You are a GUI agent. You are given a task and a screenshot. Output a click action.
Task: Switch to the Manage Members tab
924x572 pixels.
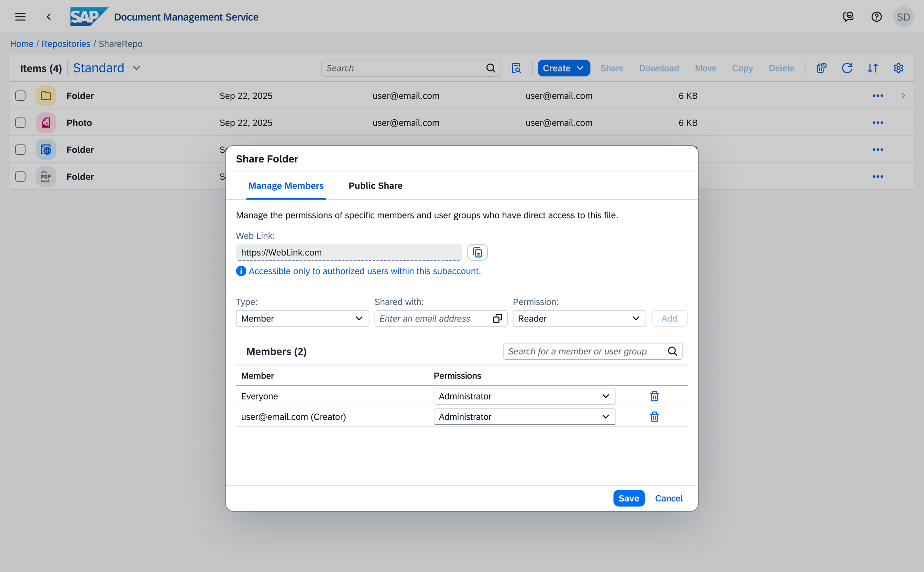tap(286, 186)
